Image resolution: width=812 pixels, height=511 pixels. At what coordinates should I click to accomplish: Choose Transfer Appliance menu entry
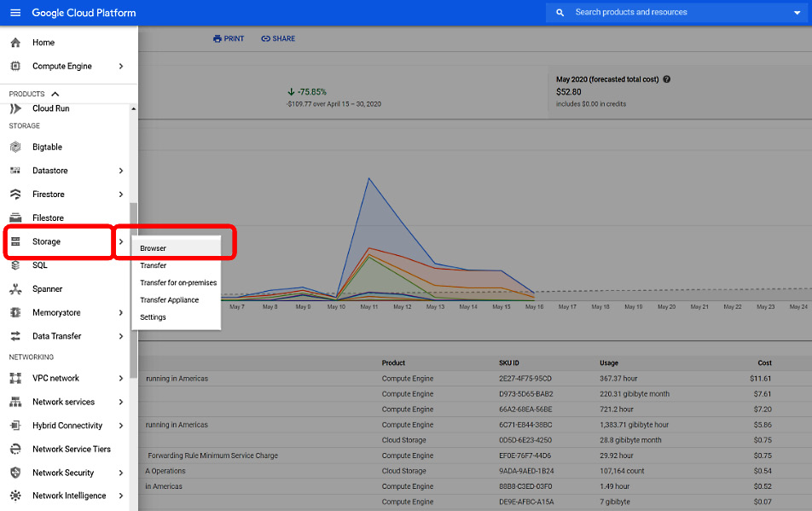177,299
